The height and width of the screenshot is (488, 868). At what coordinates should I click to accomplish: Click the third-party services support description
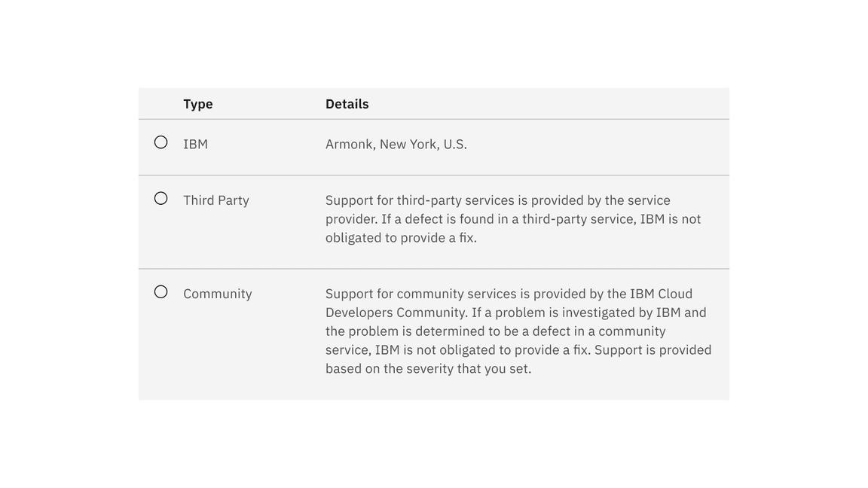(x=513, y=219)
